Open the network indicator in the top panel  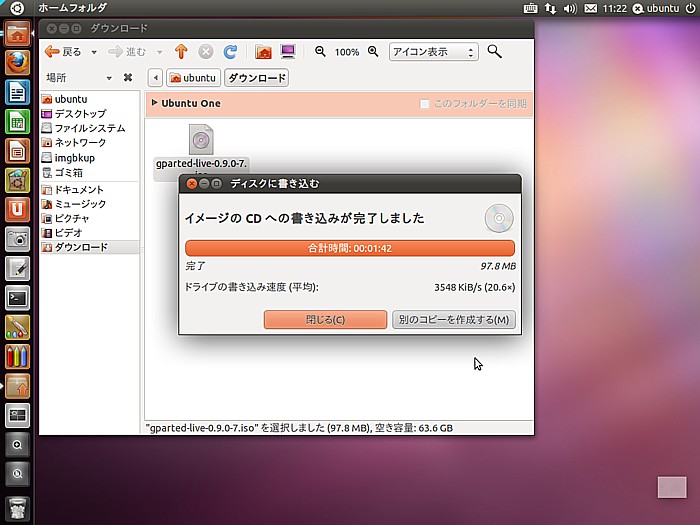[x=550, y=8]
